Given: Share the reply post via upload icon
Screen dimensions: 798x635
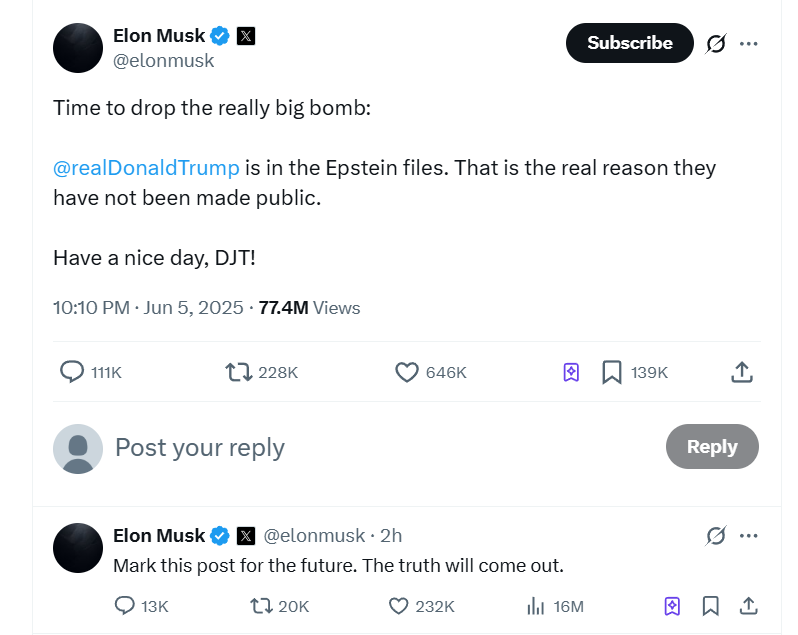Looking at the screenshot, I should tap(747, 605).
